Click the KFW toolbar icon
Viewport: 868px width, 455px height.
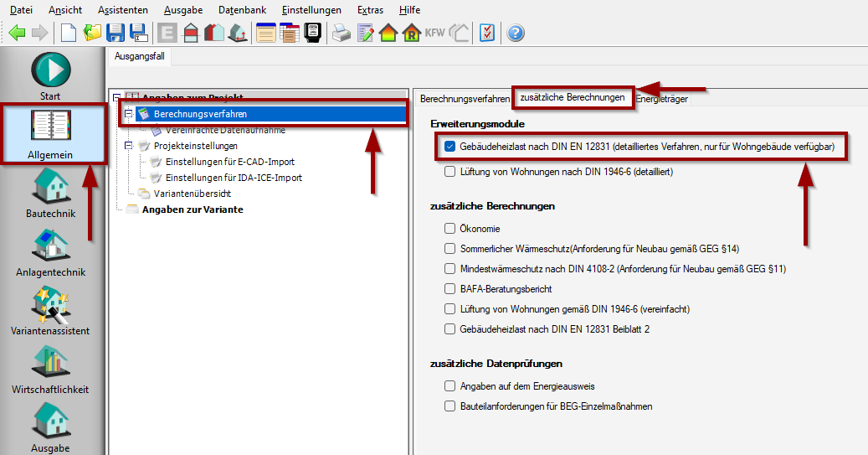pos(434,34)
